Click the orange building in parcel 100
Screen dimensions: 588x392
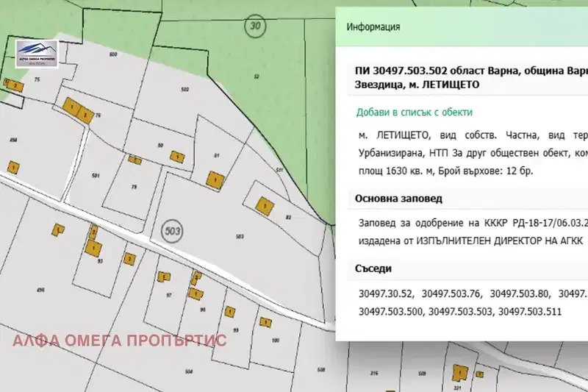[265, 322]
